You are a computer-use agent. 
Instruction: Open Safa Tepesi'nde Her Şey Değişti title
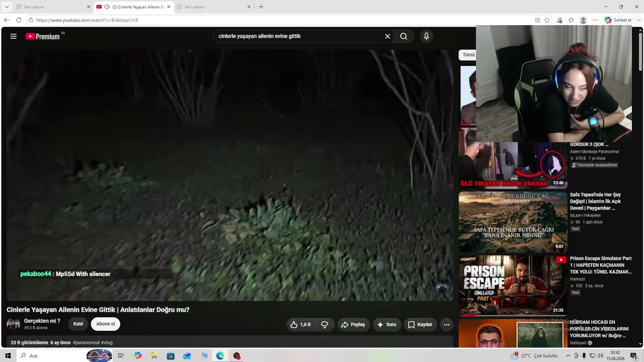point(596,201)
